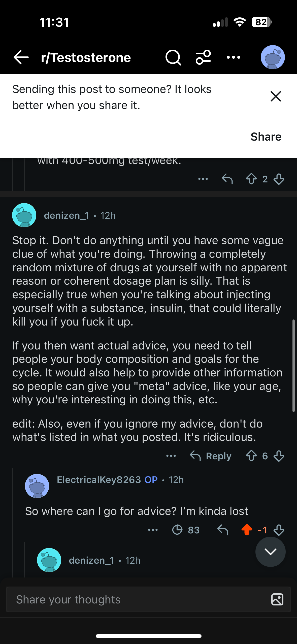Open the feed sort options icon

coord(203,57)
